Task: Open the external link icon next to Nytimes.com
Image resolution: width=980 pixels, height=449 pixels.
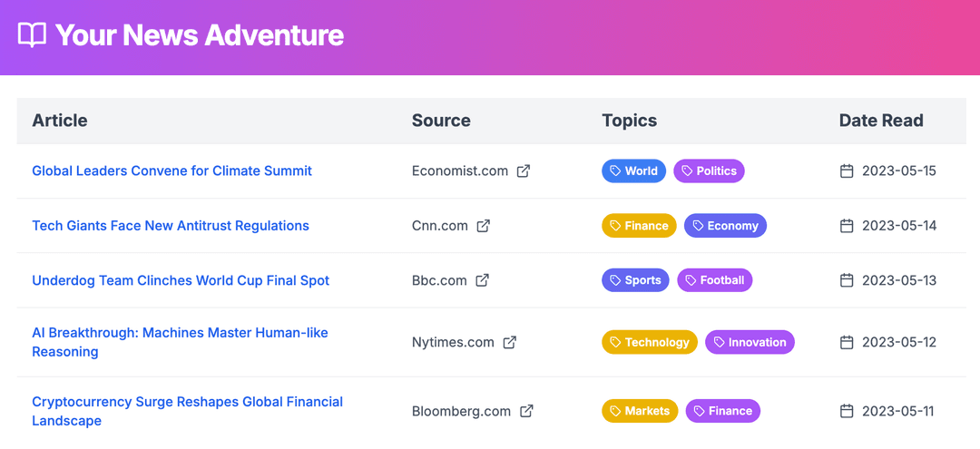Action: pyautogui.click(x=510, y=342)
